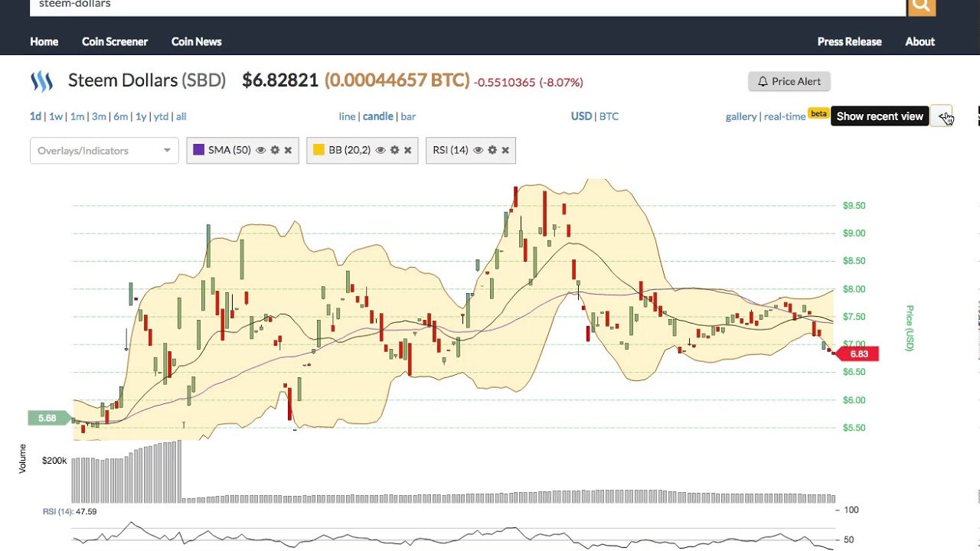Click the Price Alert button
Screen dimensions: 980x551
pyautogui.click(x=789, y=81)
